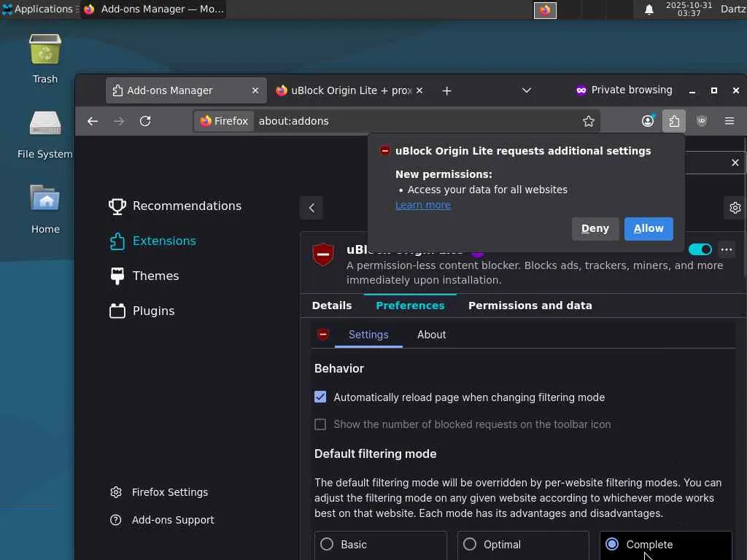
Task: Select the Settings tab in uBlock preferences
Action: point(368,335)
